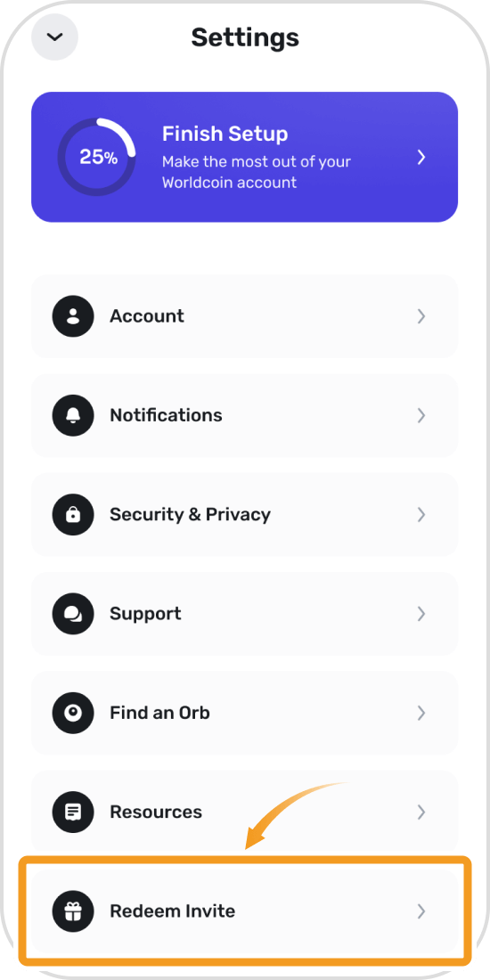Screen dimensions: 490x980
Task: Tap the Find an Orb icon
Action: coord(73,713)
